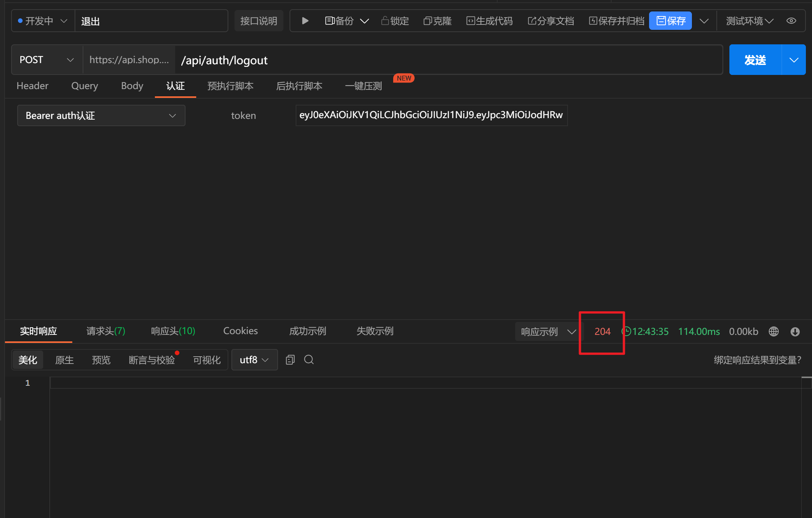
Task: Share the doc via 分享文档 icon
Action: pos(551,21)
